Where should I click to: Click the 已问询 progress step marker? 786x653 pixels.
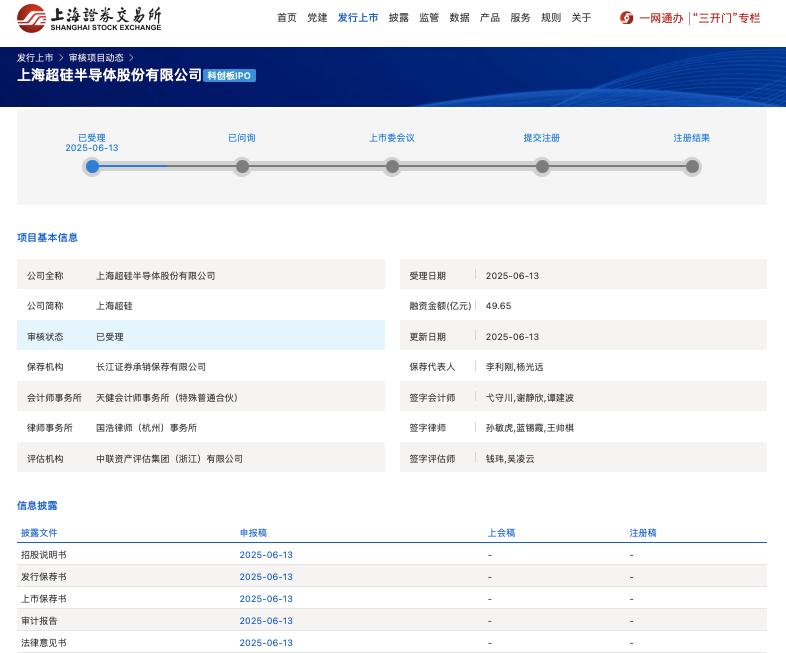coord(242,166)
